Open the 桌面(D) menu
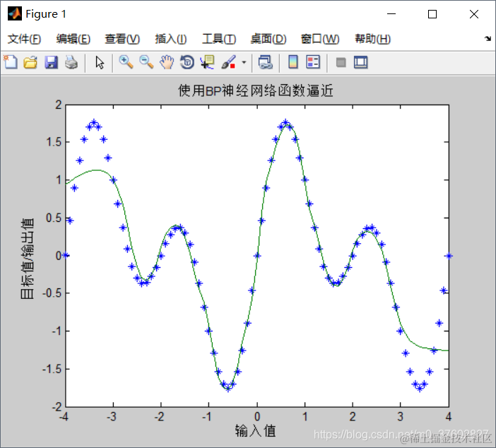This screenshot has height=448, width=496. coord(268,39)
